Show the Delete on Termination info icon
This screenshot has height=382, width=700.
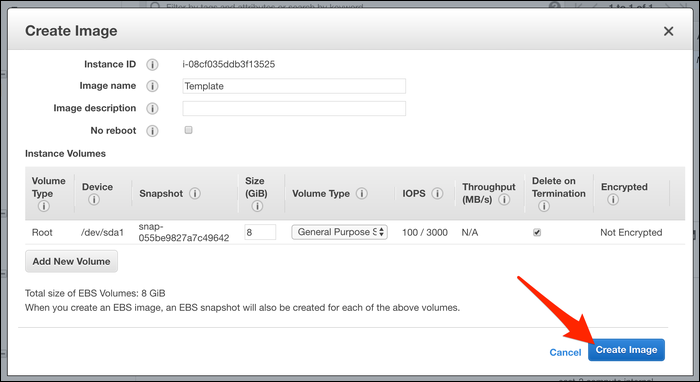(544, 206)
